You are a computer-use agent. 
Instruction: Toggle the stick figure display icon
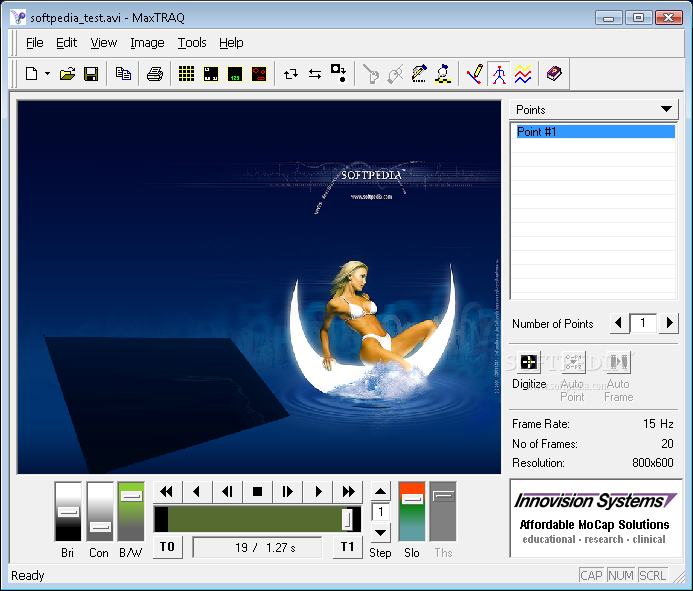tap(499, 74)
